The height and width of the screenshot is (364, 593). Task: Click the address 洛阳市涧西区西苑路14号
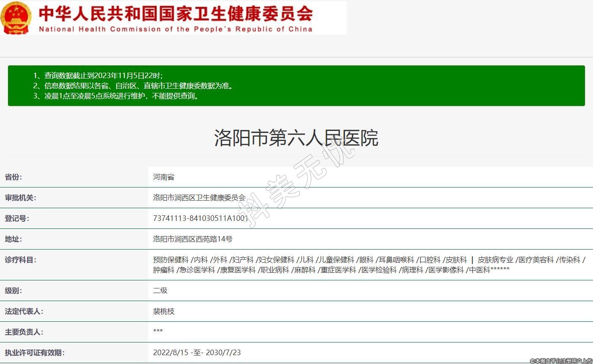click(193, 239)
